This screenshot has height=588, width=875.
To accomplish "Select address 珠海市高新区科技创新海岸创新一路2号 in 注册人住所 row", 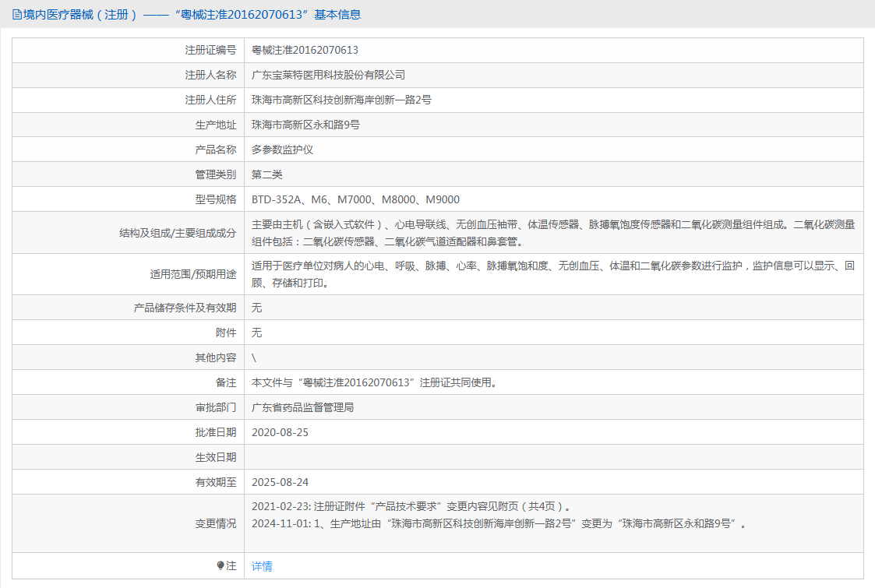I will pos(341,100).
